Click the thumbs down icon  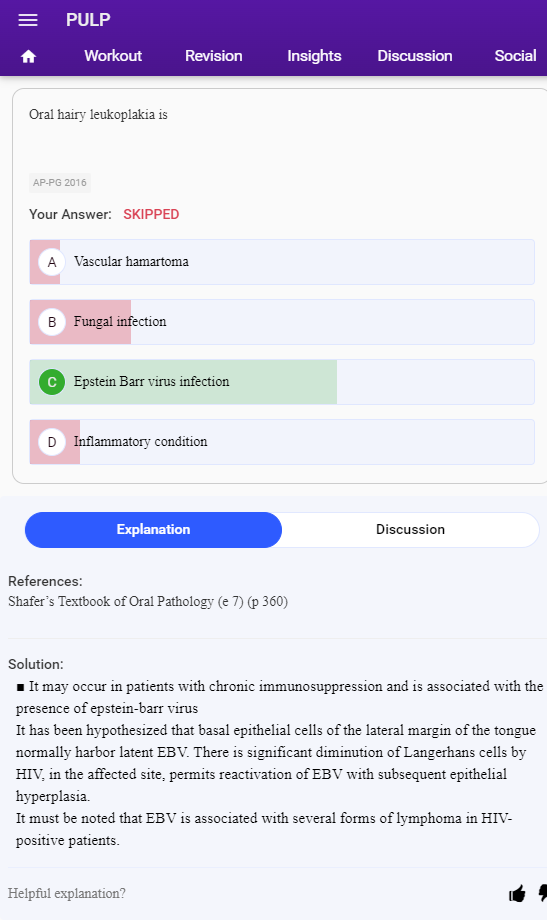click(543, 894)
